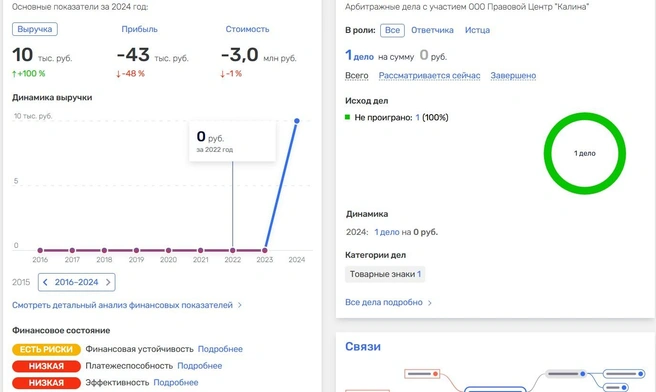Click the next period arrow in 2016–2024 selector
The height and width of the screenshot is (392, 656).
click(108, 282)
